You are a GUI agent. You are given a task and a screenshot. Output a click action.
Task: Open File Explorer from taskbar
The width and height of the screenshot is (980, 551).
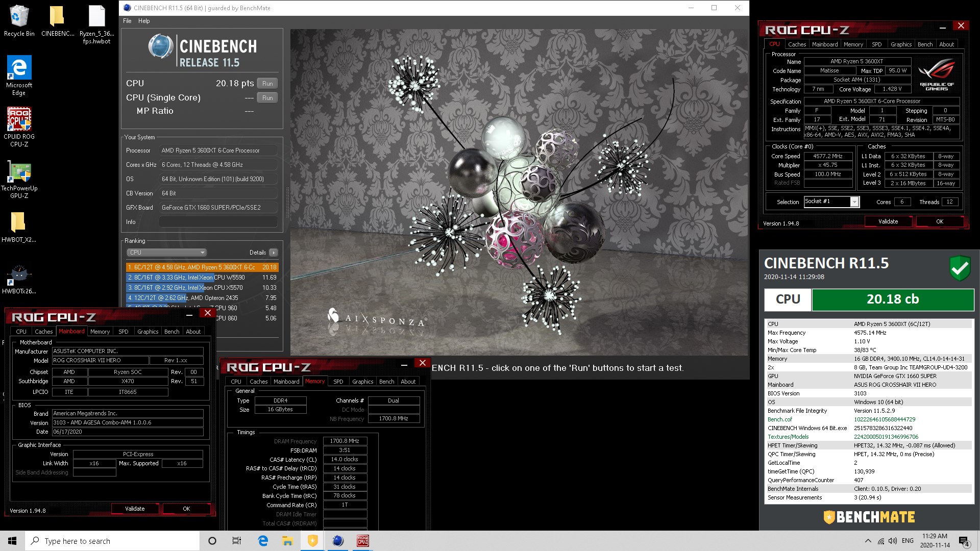[x=287, y=541]
